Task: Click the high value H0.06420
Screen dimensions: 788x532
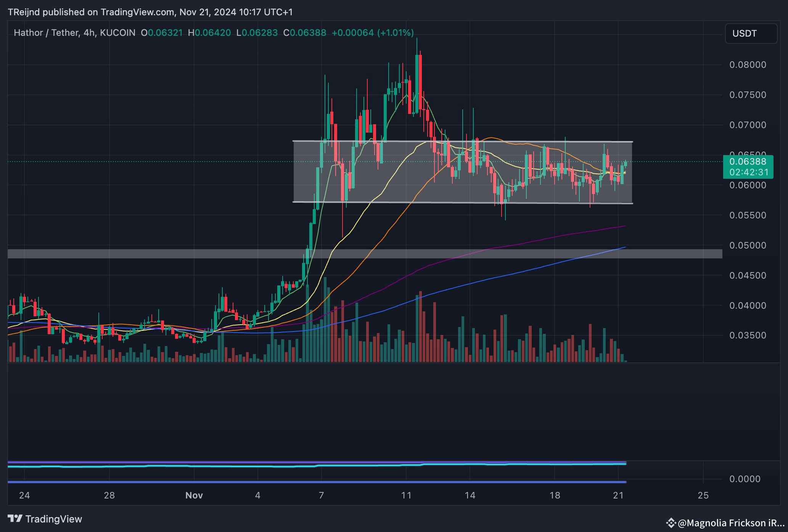Action: click(209, 33)
